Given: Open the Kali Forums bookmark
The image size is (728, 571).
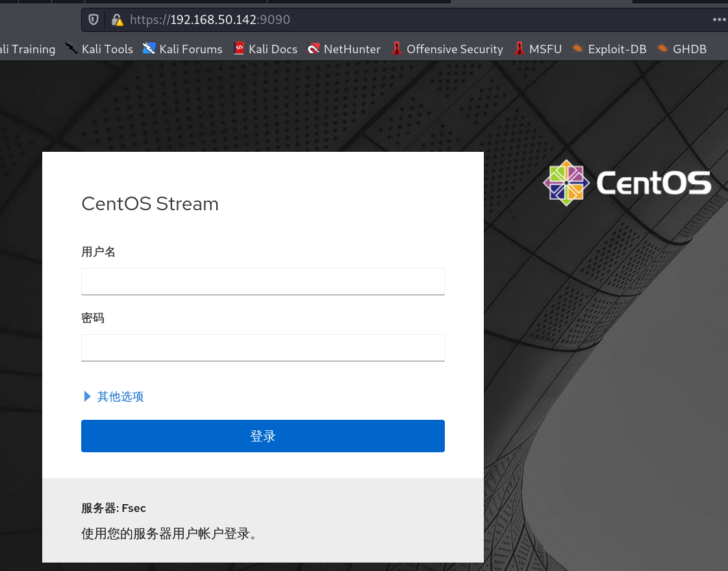Looking at the screenshot, I should point(182,49).
